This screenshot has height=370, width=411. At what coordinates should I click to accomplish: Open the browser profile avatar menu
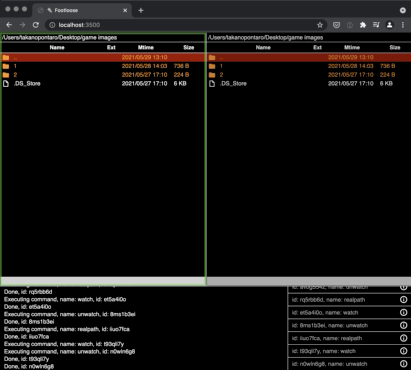tap(389, 25)
